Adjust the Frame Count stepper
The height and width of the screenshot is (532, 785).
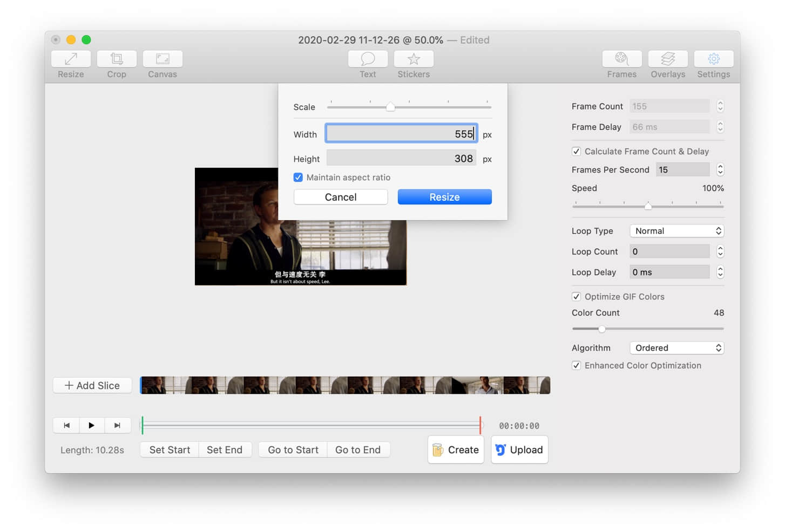coord(720,106)
